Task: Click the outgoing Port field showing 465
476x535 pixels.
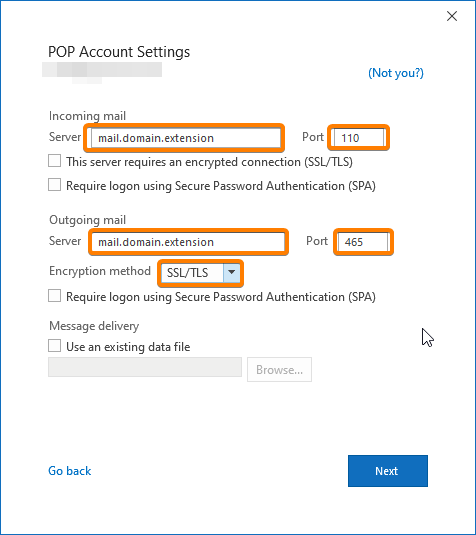Action: pyautogui.click(x=363, y=242)
